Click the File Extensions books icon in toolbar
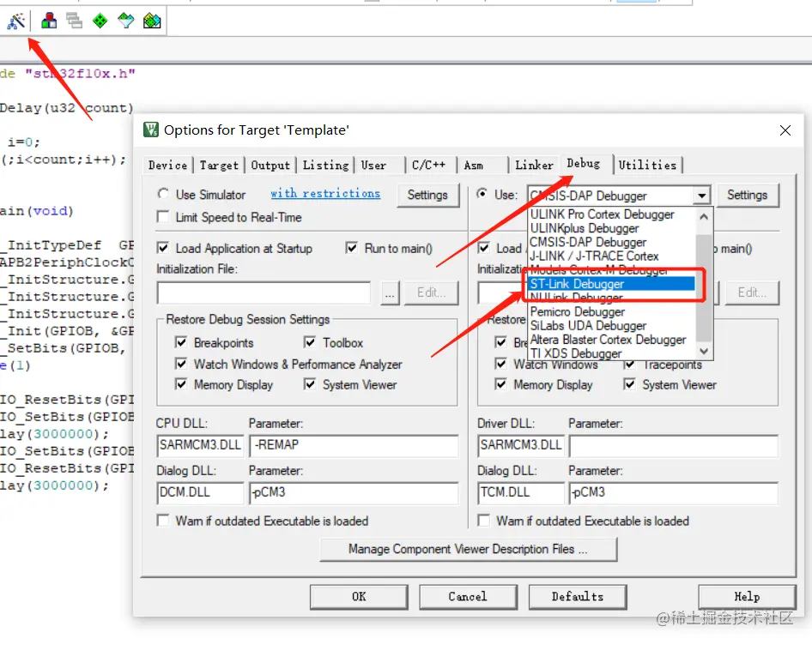 (x=49, y=21)
